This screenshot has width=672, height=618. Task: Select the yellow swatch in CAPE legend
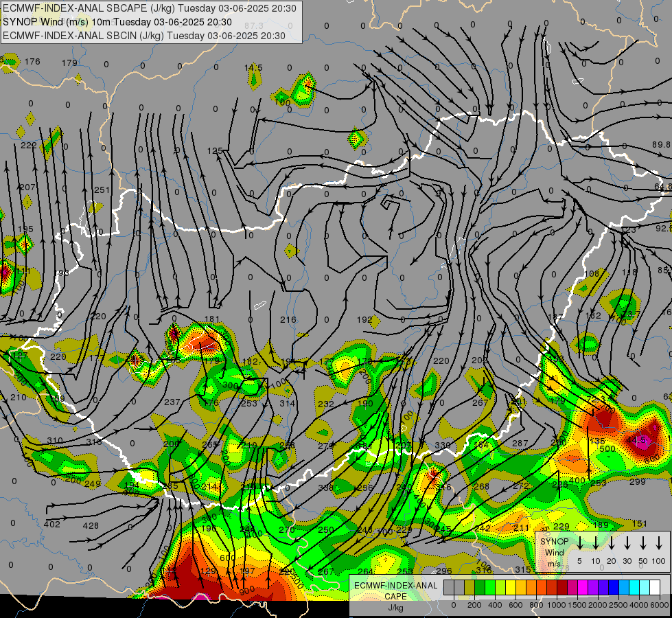511,588
